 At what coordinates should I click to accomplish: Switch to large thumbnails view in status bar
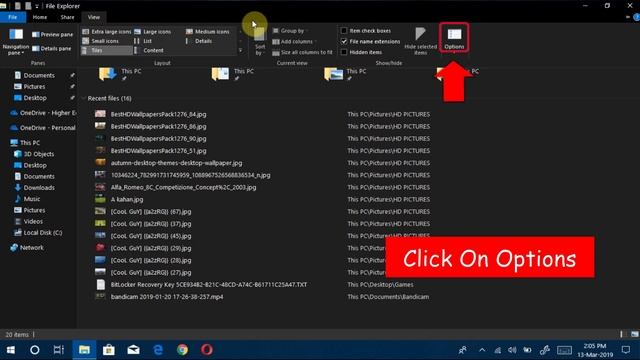[x=635, y=334]
